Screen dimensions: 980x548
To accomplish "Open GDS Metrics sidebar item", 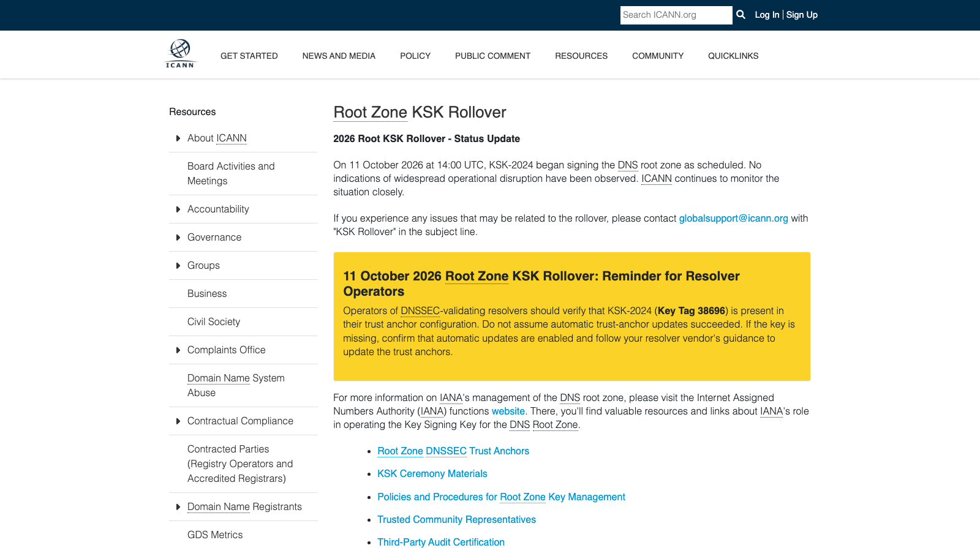I will click(x=215, y=535).
